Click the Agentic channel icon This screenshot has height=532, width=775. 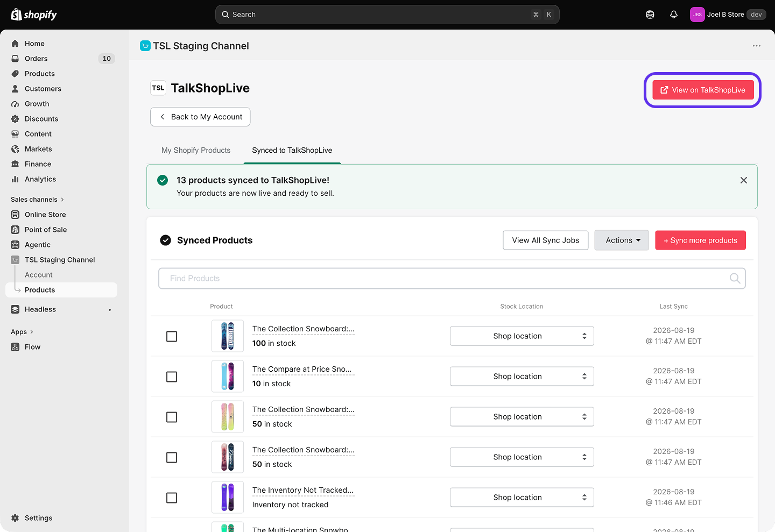(15, 245)
